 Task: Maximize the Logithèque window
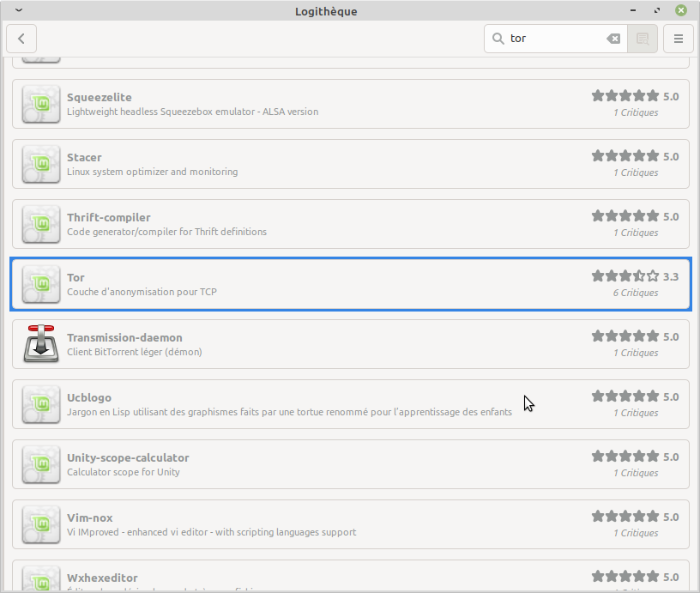657,10
